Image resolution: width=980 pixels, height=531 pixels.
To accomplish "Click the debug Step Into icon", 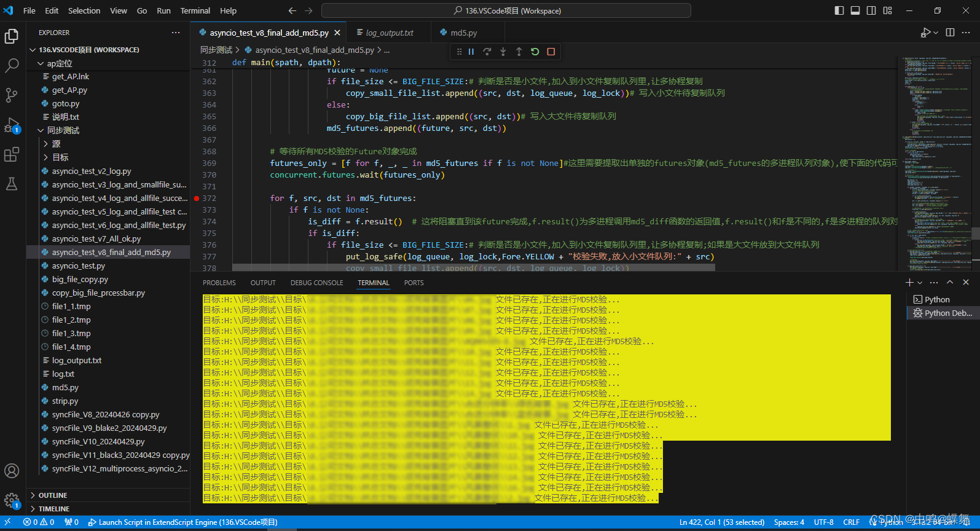I will [503, 52].
